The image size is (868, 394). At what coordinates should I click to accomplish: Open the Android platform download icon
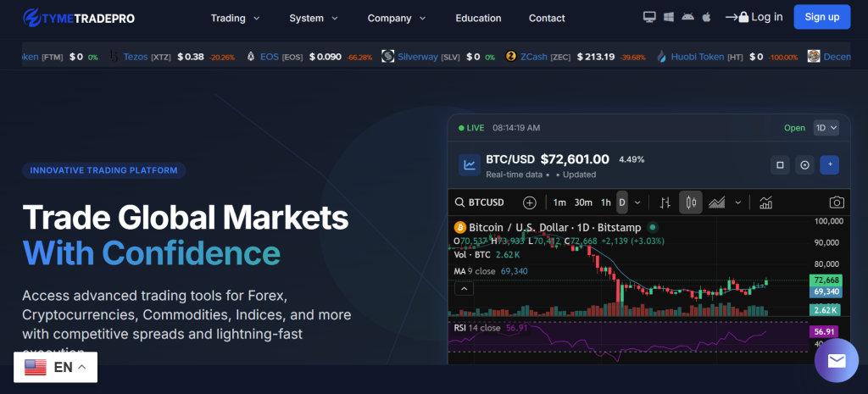pyautogui.click(x=687, y=17)
